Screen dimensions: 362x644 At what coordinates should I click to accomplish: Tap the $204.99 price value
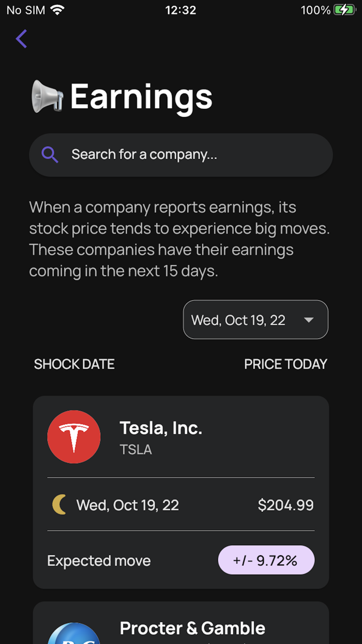pyautogui.click(x=286, y=505)
